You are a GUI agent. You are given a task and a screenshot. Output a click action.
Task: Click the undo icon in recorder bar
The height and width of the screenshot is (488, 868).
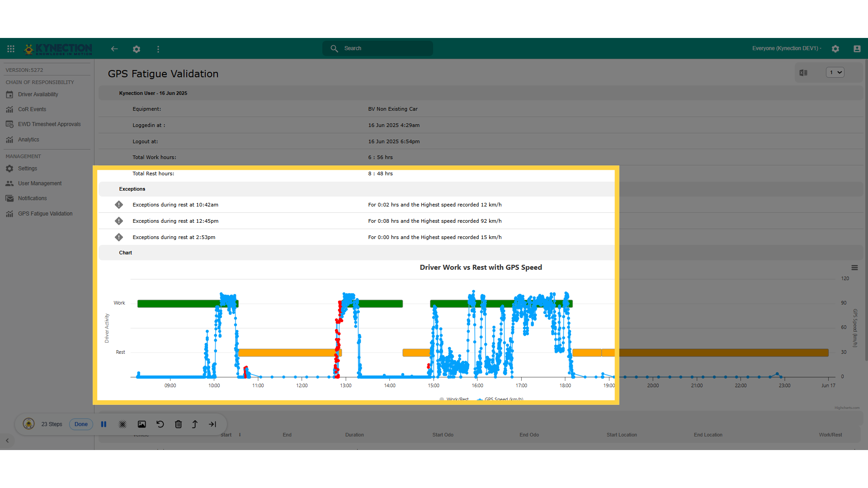(160, 424)
